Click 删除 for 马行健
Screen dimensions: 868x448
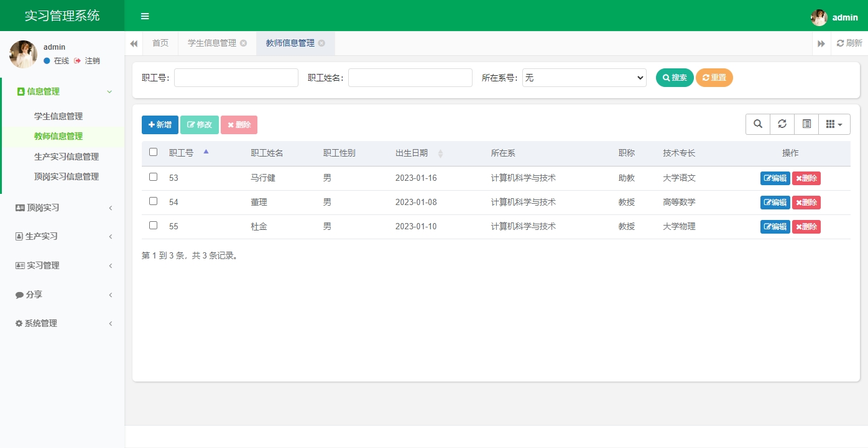tap(806, 178)
